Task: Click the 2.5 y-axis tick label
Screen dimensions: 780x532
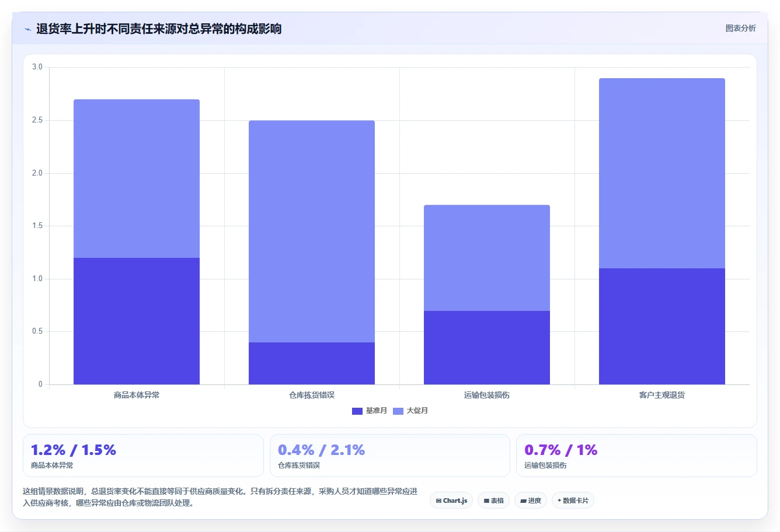Action: click(x=37, y=120)
